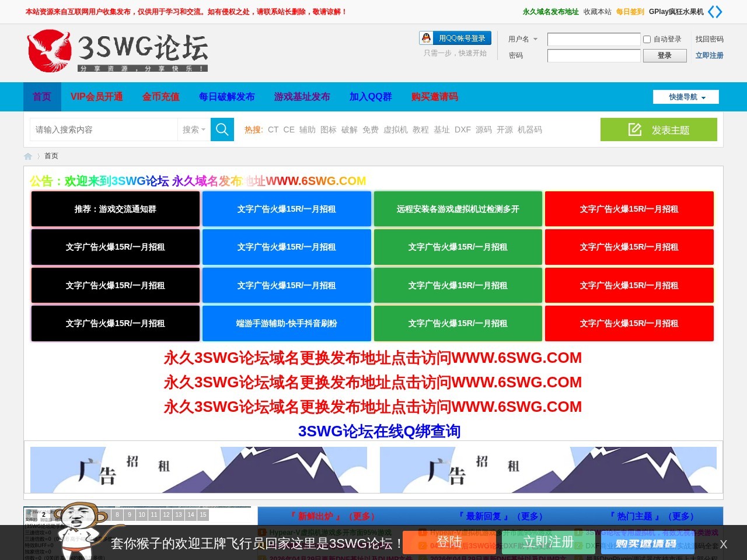Click hot search keyword DXF
The height and width of the screenshot is (560, 747).
[x=463, y=129]
